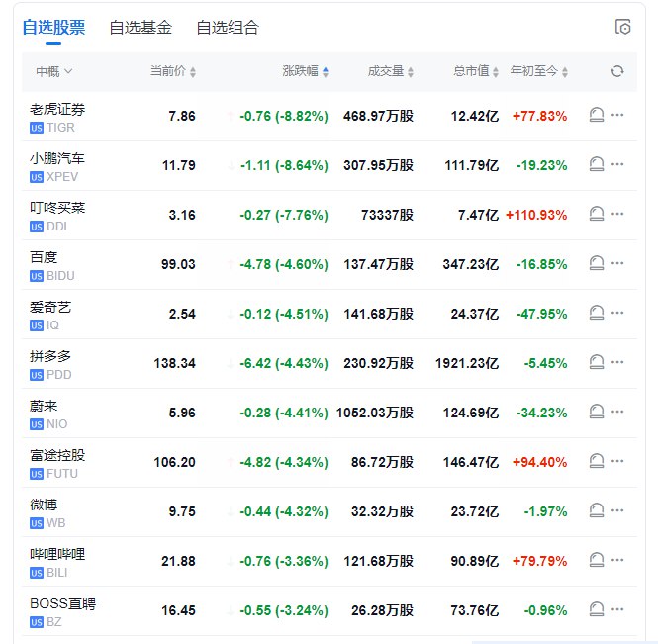Set alert bell for 爱奇艺 IQ
Image resolution: width=658 pixels, height=644 pixels.
click(x=597, y=313)
